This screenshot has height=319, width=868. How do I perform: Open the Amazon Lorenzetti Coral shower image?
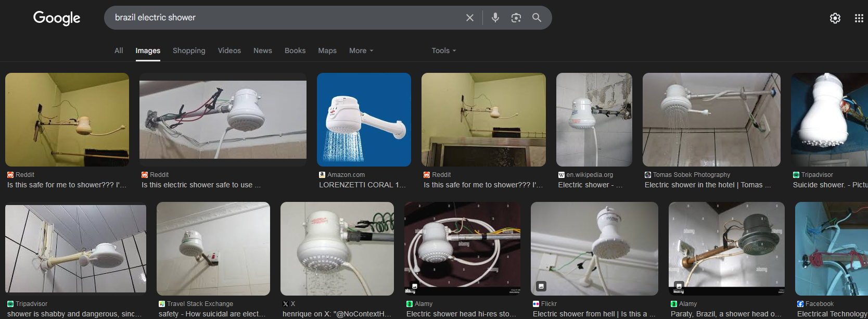(x=364, y=120)
